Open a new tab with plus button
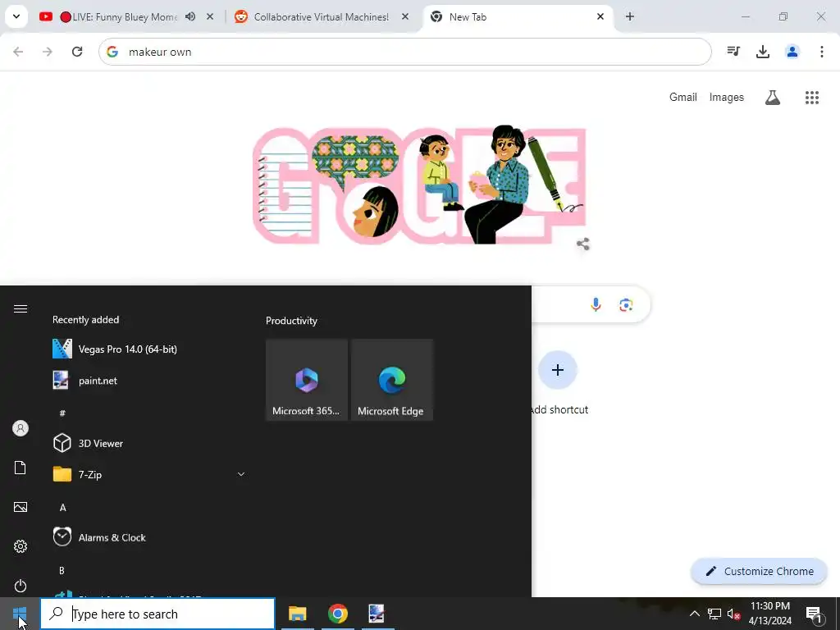 630,17
